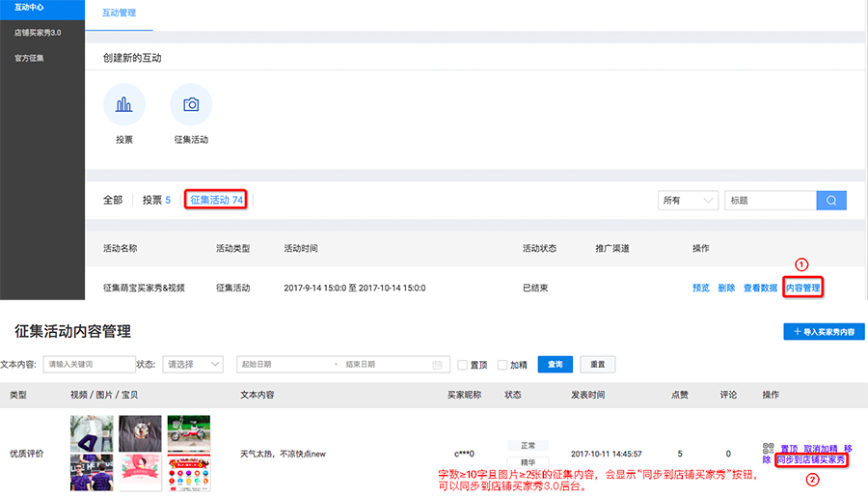Click the 取消加精 link
868x498 pixels.
[821, 449]
